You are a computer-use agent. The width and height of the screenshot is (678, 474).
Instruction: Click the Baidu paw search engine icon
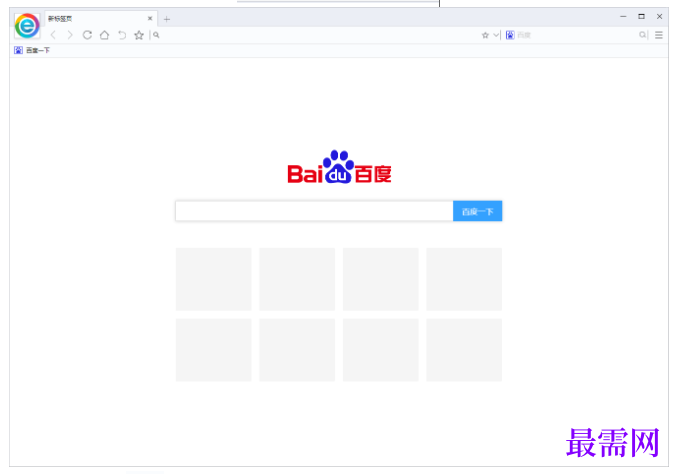[x=510, y=35]
